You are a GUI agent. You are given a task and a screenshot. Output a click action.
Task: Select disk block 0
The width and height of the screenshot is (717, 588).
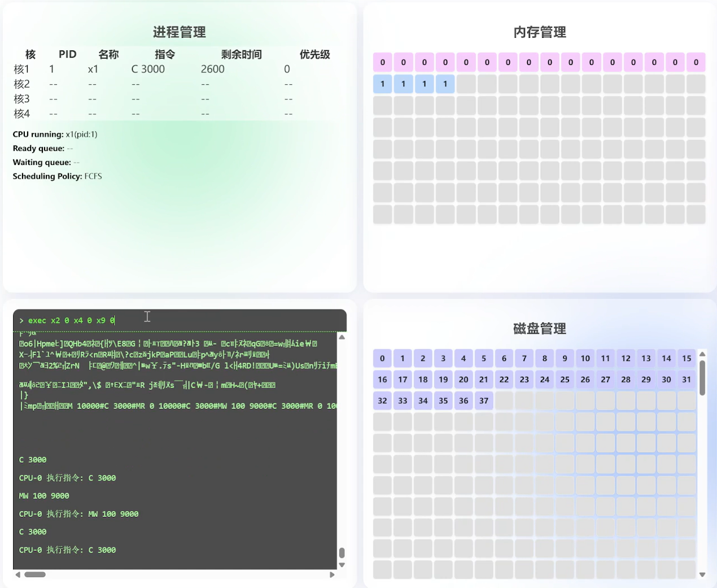[382, 358]
